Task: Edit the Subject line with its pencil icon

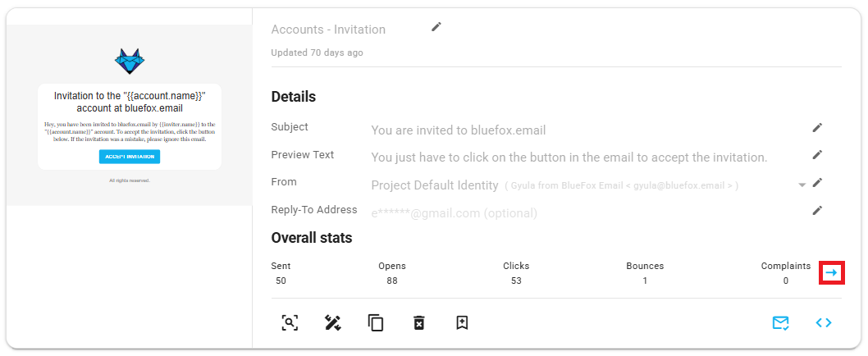Action: click(x=817, y=127)
